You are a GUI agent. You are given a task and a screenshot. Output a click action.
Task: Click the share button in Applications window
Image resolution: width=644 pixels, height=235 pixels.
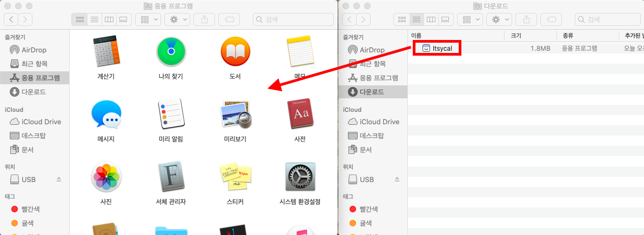coord(204,19)
